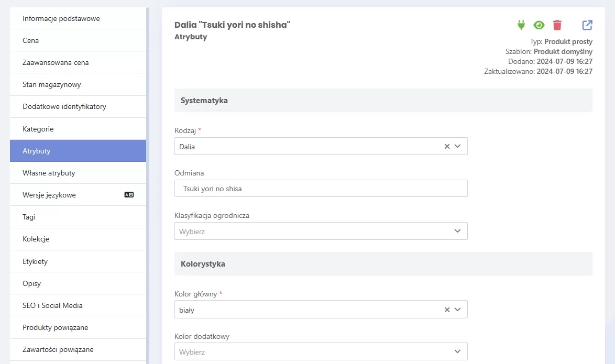This screenshot has width=615, height=364.
Task: Click the green plug icon
Action: (x=521, y=25)
